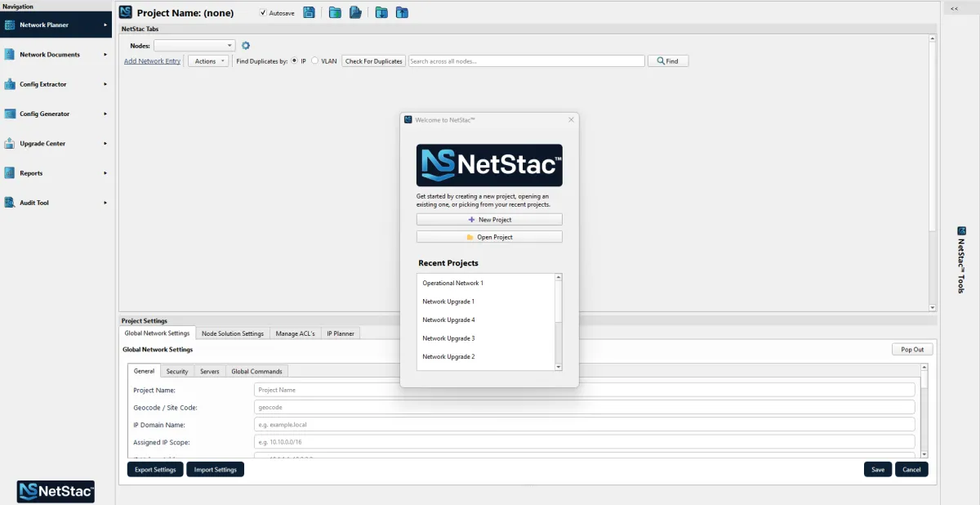Image resolution: width=980 pixels, height=505 pixels.
Task: Click the Add Network Entry link
Action: pyautogui.click(x=152, y=61)
